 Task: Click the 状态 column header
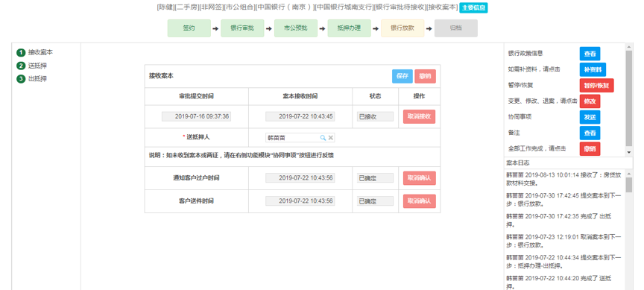375,96
